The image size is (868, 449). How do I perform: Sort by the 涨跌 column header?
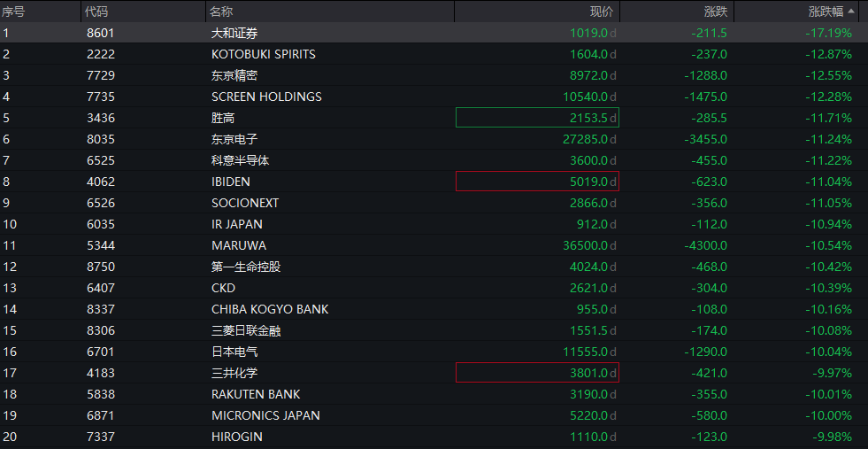(716, 12)
